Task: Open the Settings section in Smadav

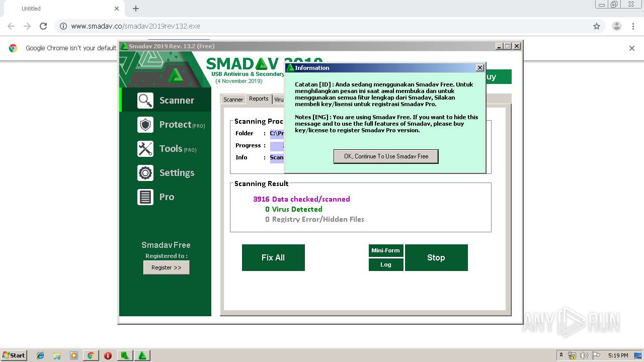Action: tap(166, 173)
